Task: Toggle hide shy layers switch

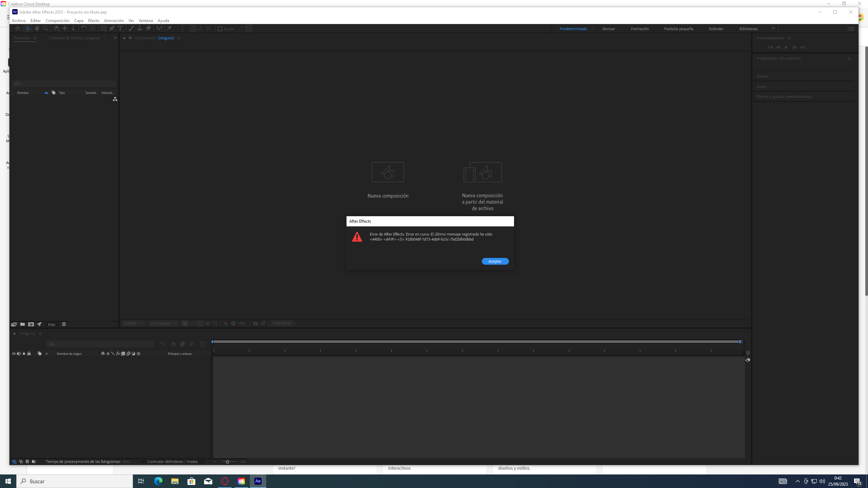Action: click(174, 344)
